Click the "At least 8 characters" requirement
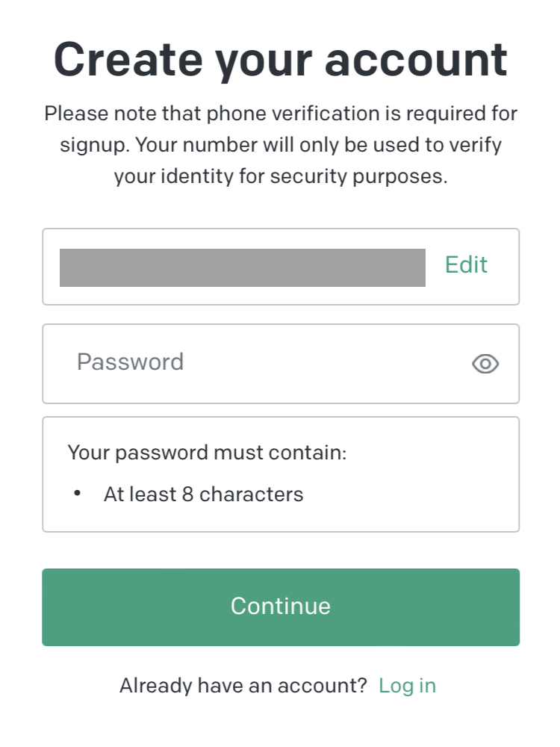The width and height of the screenshot is (560, 747). pyautogui.click(x=203, y=495)
